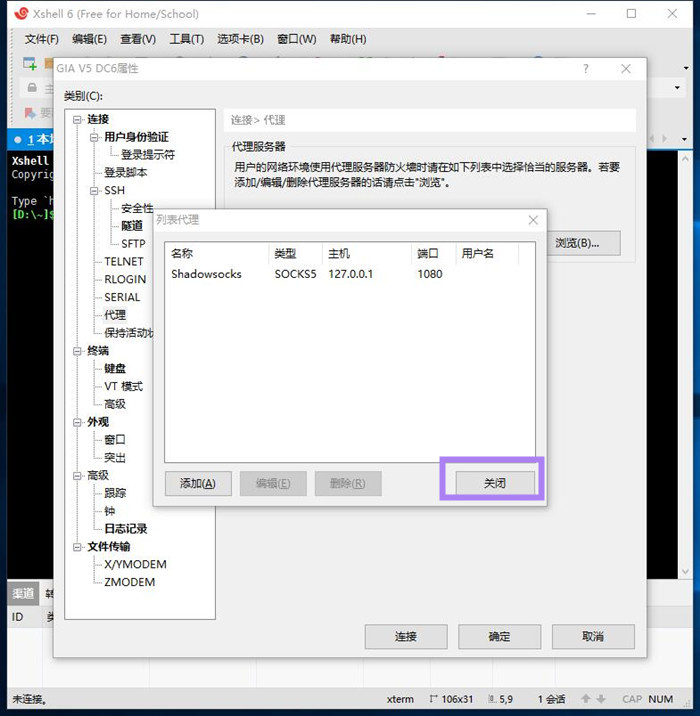Open the 窗口(W) menu
This screenshot has height=716, width=700.
(296, 39)
